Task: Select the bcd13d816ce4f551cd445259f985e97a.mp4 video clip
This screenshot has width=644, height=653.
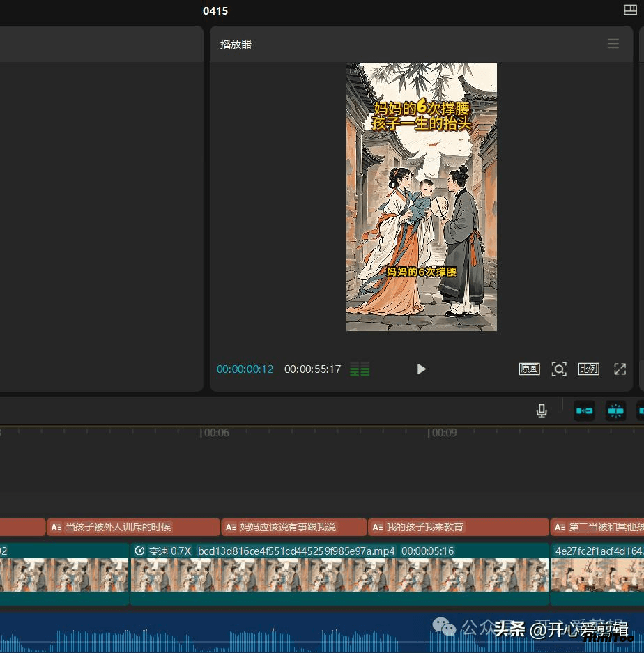Action: point(339,574)
